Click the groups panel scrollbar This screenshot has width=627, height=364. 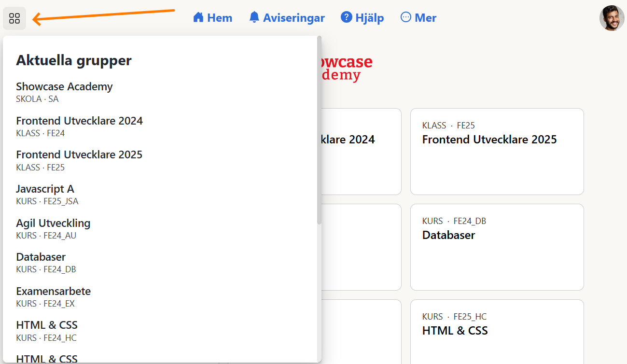click(319, 130)
